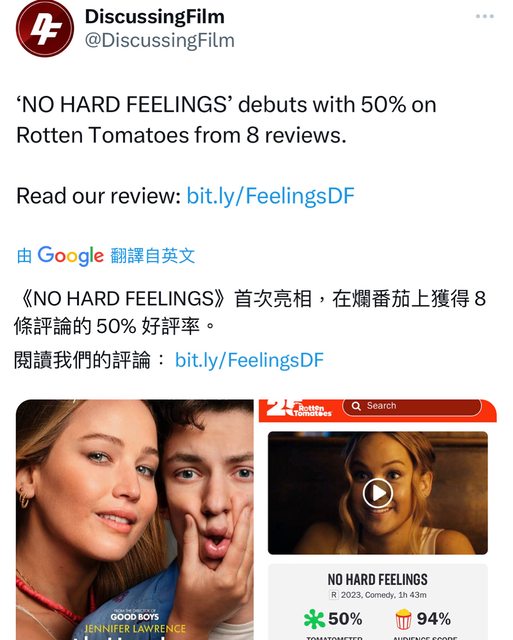513x640 pixels.
Task: Click the DiscussingFilm display name
Action: 155,17
